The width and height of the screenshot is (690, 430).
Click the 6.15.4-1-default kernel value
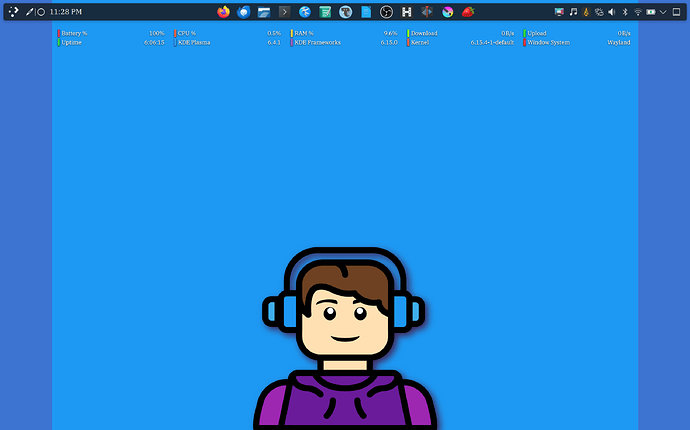click(x=492, y=43)
